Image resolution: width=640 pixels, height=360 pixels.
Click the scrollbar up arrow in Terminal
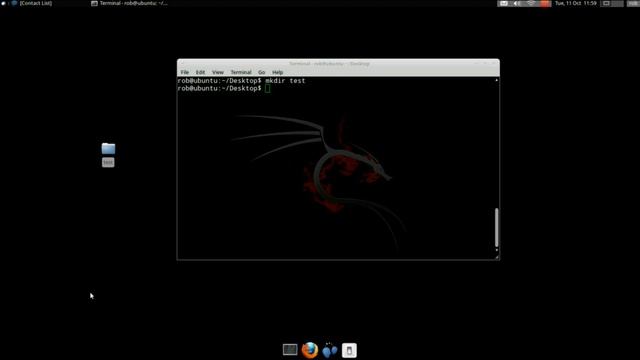tap(496, 80)
